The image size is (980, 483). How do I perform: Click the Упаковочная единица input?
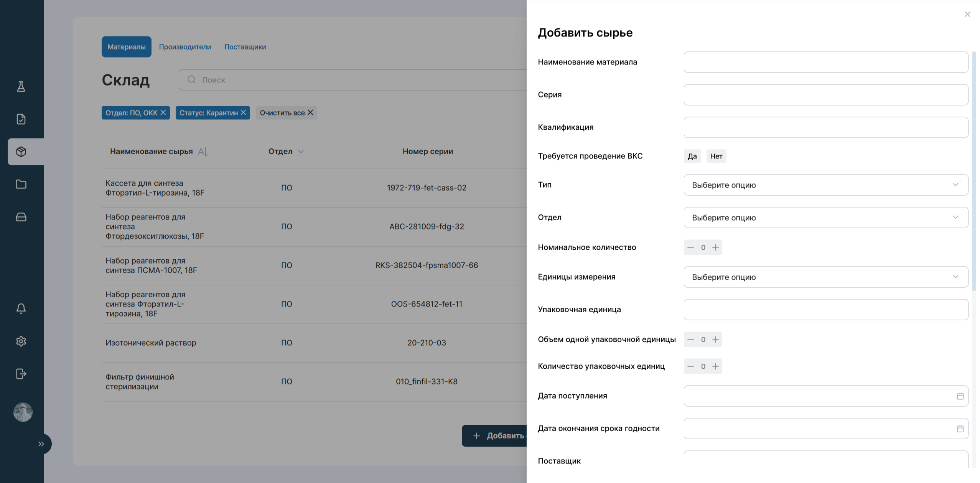pyautogui.click(x=826, y=310)
